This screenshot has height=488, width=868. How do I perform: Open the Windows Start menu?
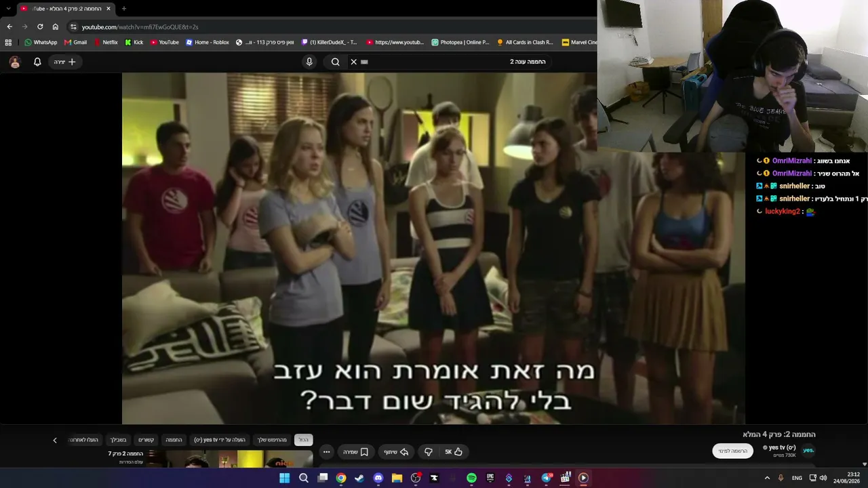tap(285, 478)
